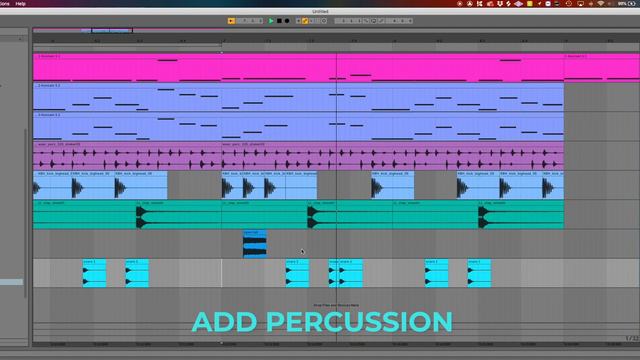Select the small dark blue percussion clip
This screenshot has height=360, width=640.
255,244
